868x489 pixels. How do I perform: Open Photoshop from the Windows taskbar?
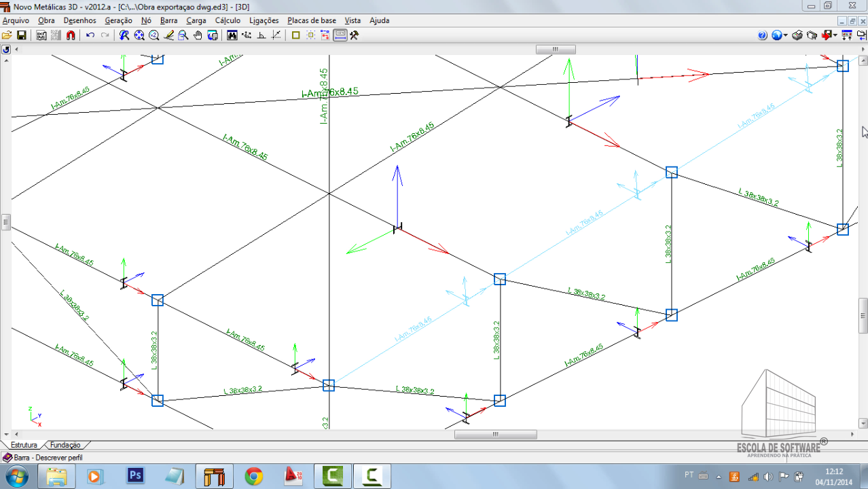(x=136, y=475)
